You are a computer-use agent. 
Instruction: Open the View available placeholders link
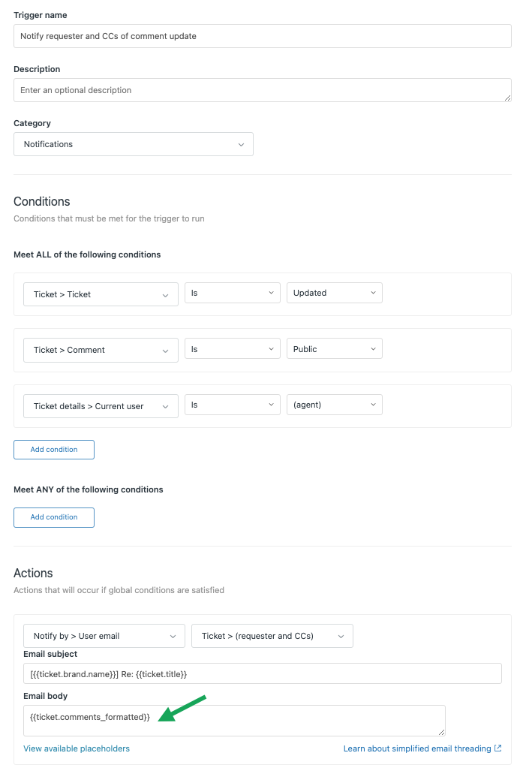[77, 748]
